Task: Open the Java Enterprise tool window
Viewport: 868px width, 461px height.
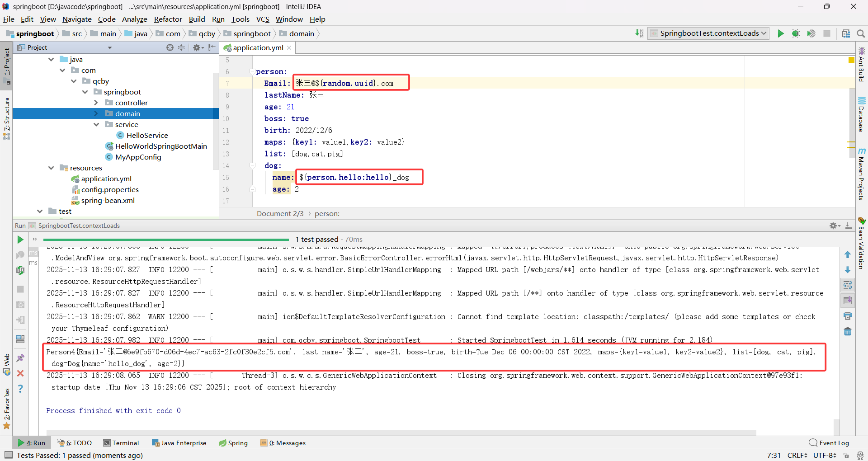Action: (x=179, y=443)
